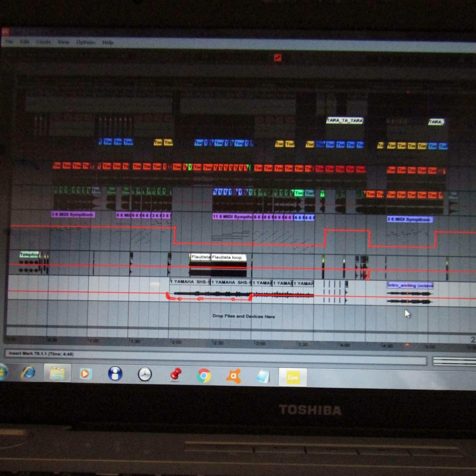The width and height of the screenshot is (476, 476).
Task: Open Windows Explorer folder icon in taskbar
Action: click(x=57, y=373)
